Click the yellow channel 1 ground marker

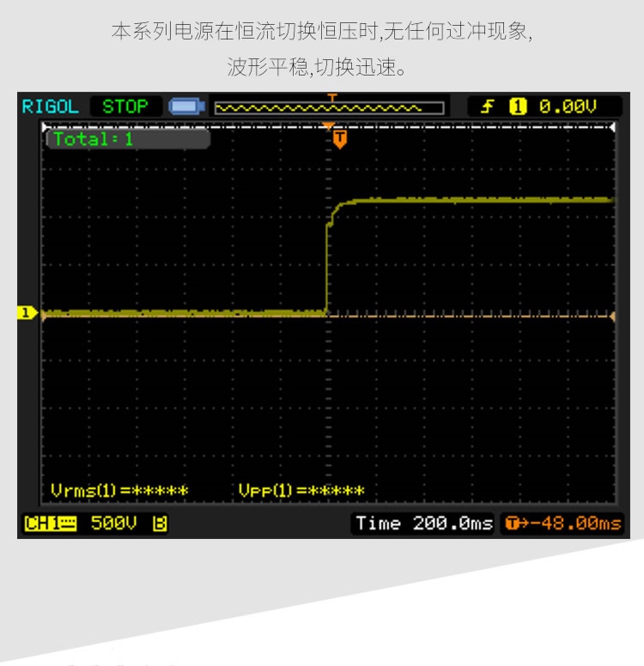click(27, 313)
